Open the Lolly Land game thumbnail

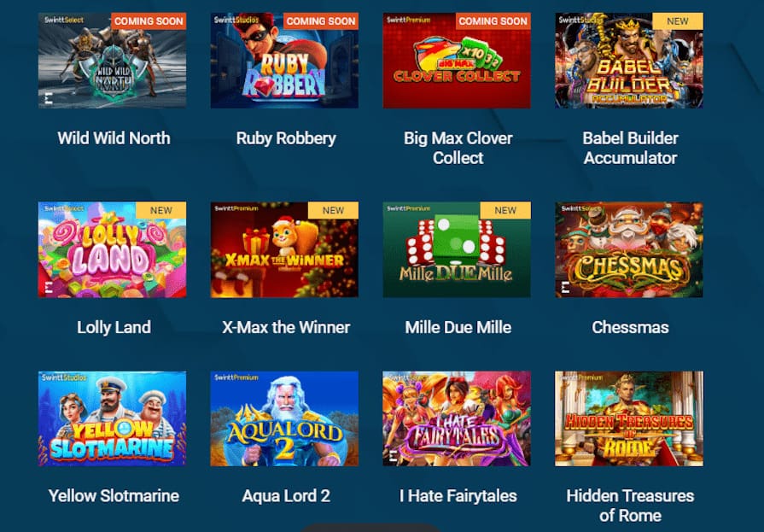pyautogui.click(x=112, y=249)
